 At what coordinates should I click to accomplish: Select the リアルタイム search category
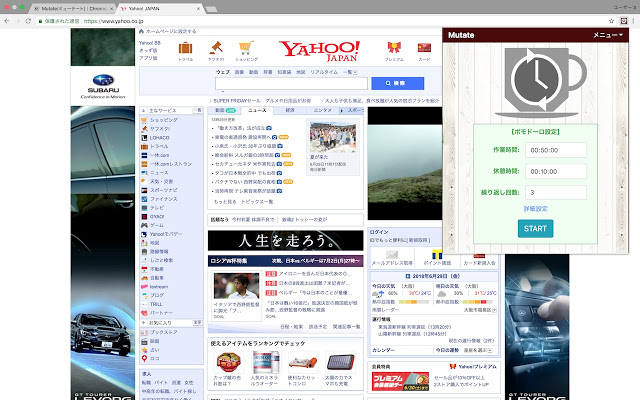(x=324, y=72)
